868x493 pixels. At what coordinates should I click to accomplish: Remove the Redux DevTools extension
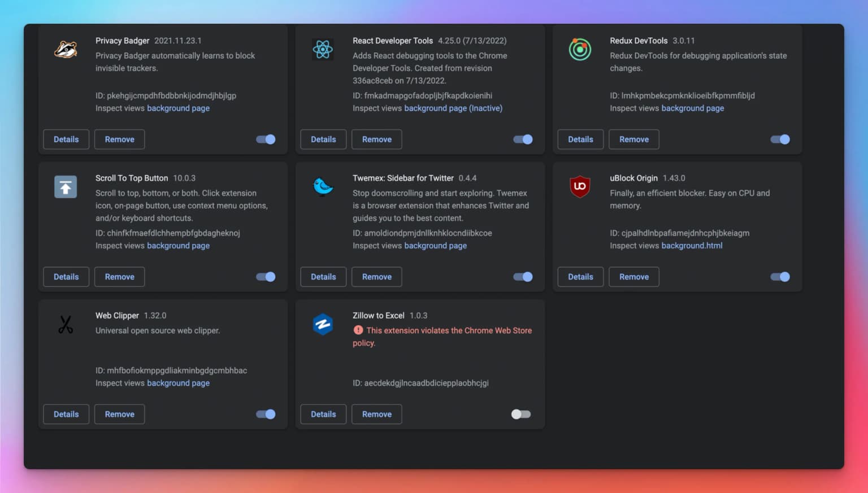coord(634,139)
